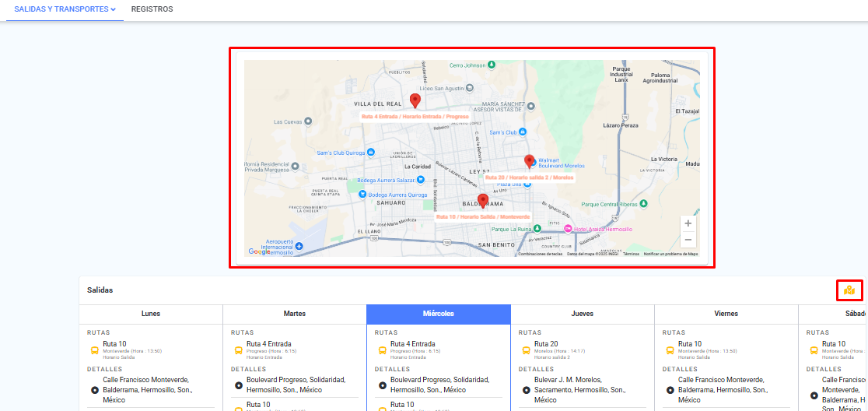868x411 pixels.
Task: Click the Bodega Aurrera Quiroga map marker
Action: coord(362,195)
